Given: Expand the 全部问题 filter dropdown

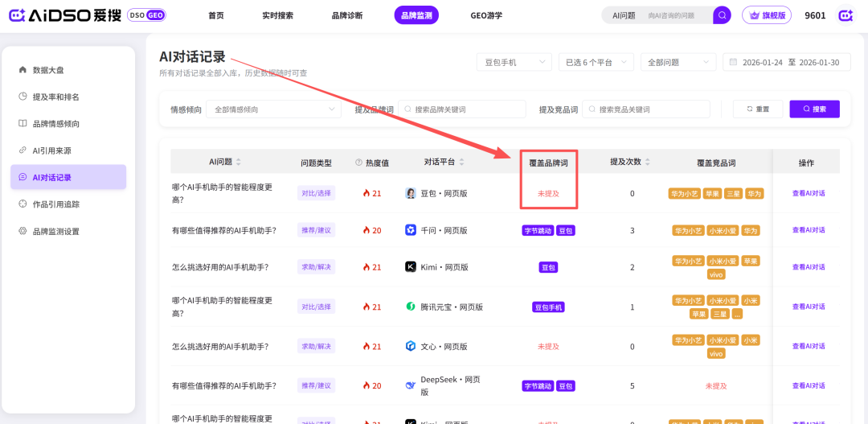Looking at the screenshot, I should coord(678,62).
